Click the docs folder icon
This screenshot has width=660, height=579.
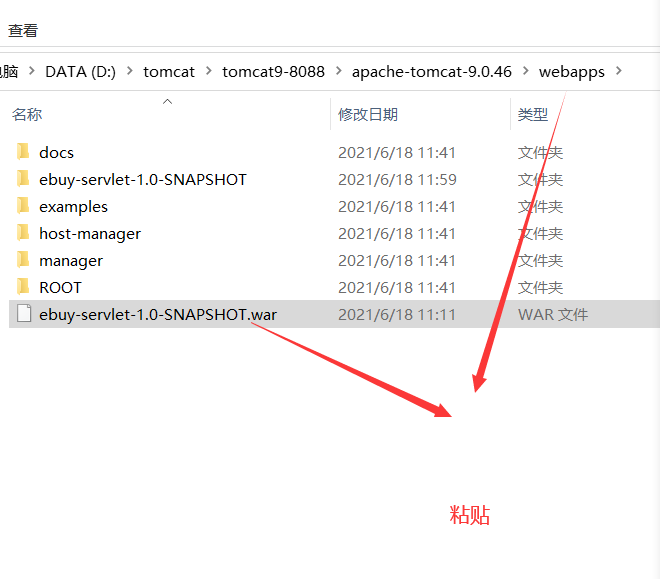[23, 151]
